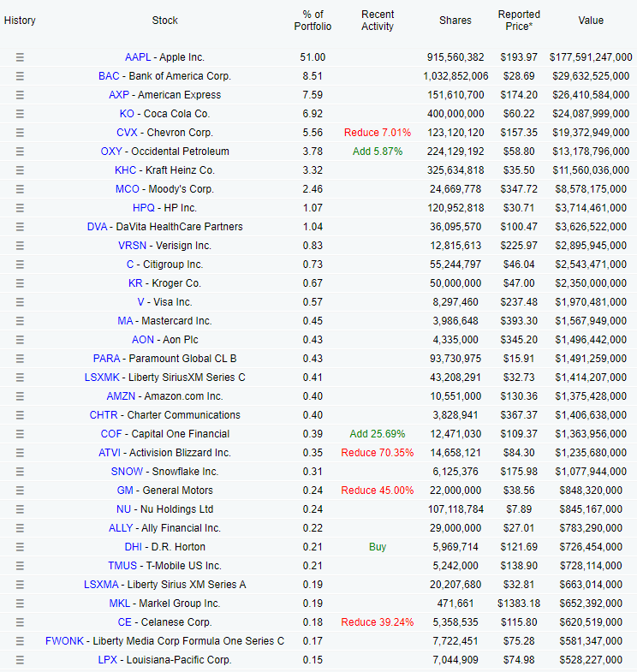
Task: Click the $1383.18 reported price cell
Action: pos(519,604)
